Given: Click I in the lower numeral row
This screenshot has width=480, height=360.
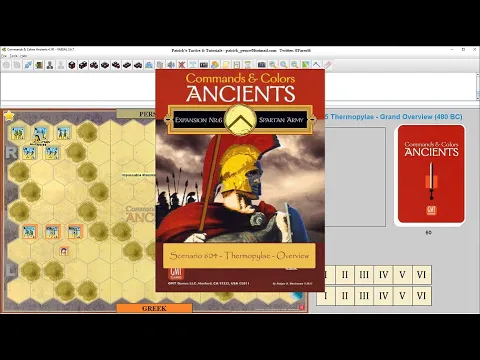Looking at the screenshot, I should [326, 296].
